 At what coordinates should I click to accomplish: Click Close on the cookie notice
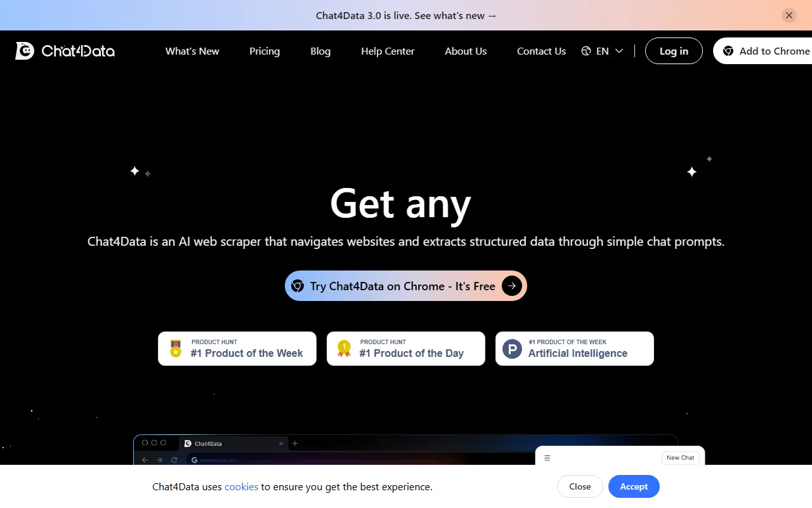pyautogui.click(x=580, y=486)
